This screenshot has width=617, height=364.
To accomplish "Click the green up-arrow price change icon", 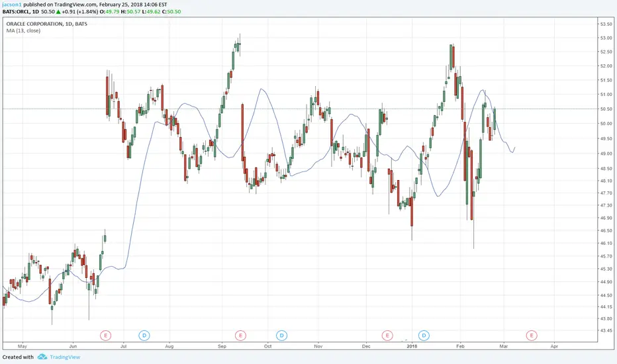I will point(58,12).
